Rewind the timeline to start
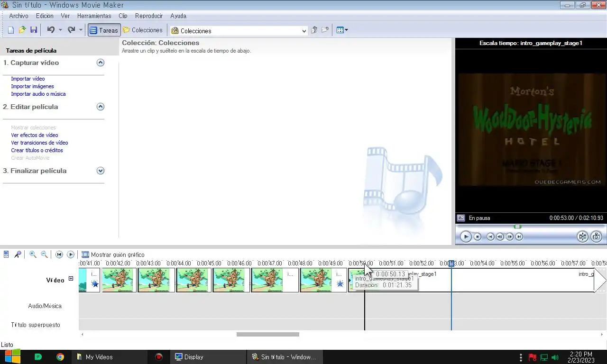The image size is (607, 364). click(59, 255)
